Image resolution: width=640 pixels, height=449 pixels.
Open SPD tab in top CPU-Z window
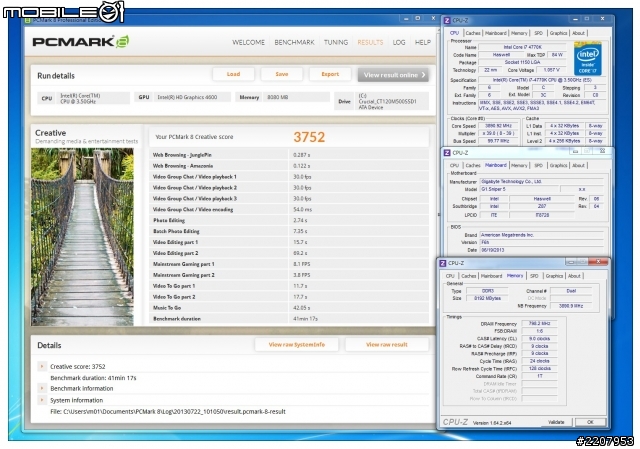(538, 33)
